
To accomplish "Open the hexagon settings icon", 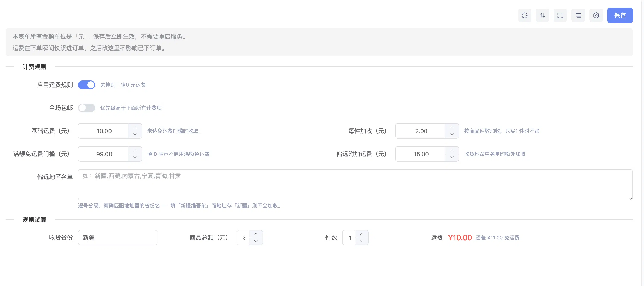I will (x=596, y=15).
